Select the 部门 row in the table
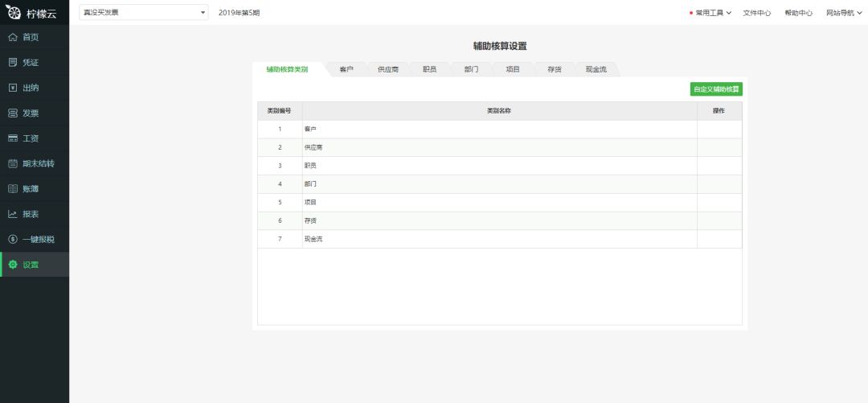868x403 pixels. point(500,184)
